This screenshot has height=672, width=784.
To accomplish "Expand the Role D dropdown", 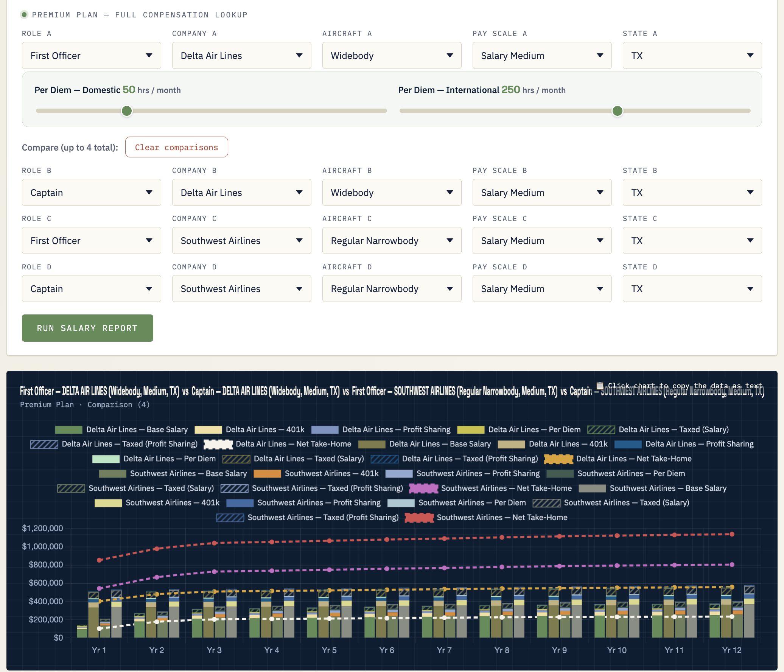I will [x=92, y=289].
